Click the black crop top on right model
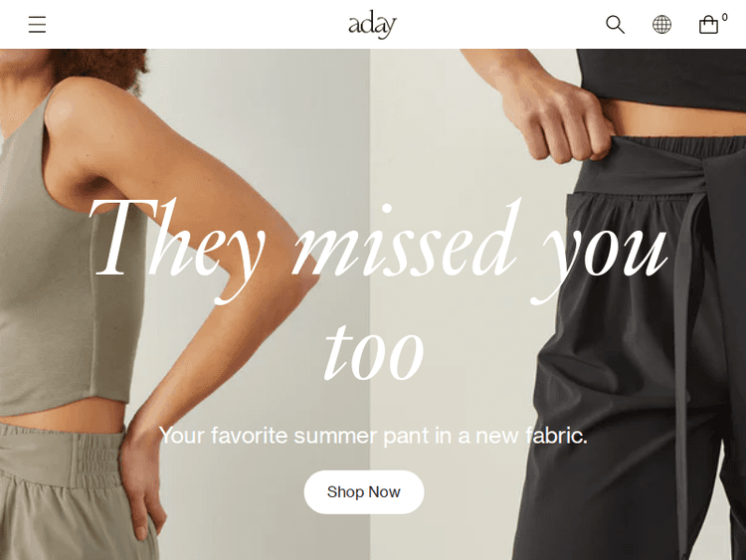Image resolution: width=746 pixels, height=560 pixels. tap(661, 79)
